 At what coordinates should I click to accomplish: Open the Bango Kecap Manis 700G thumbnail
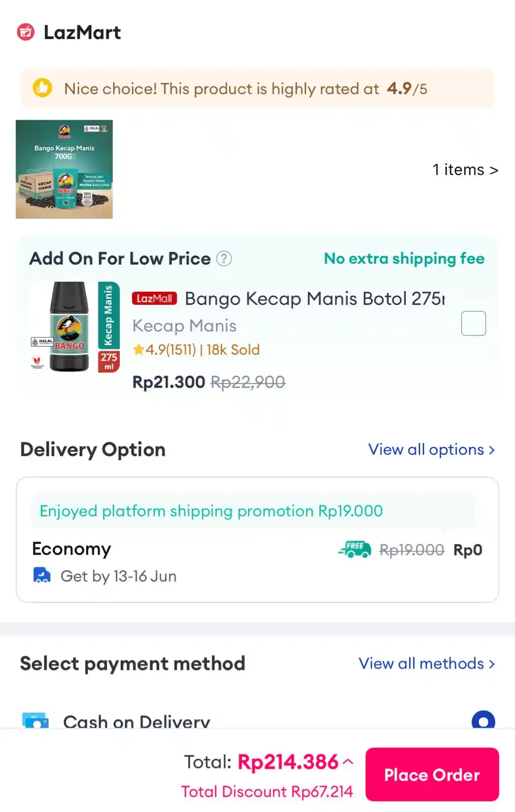(64, 170)
